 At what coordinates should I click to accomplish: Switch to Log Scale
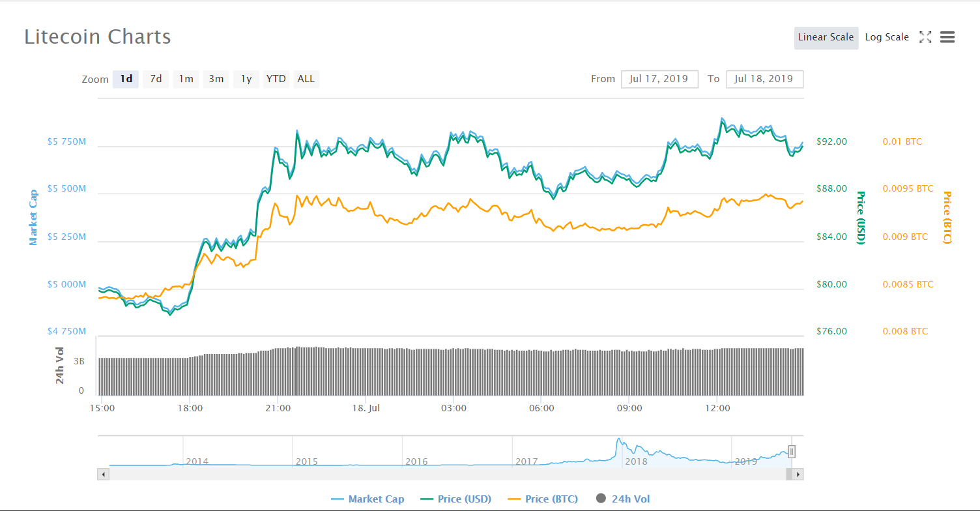pyautogui.click(x=887, y=37)
